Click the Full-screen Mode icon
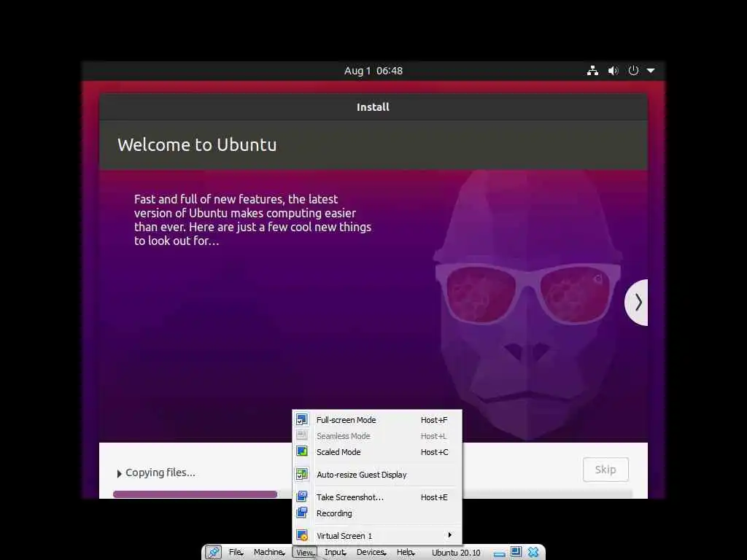 pyautogui.click(x=302, y=419)
